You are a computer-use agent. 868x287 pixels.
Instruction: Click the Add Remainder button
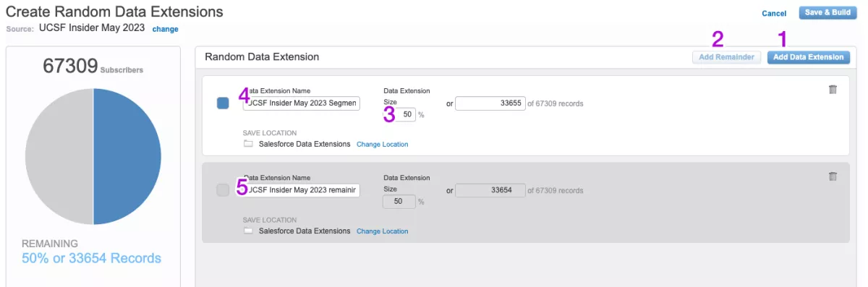(x=727, y=57)
